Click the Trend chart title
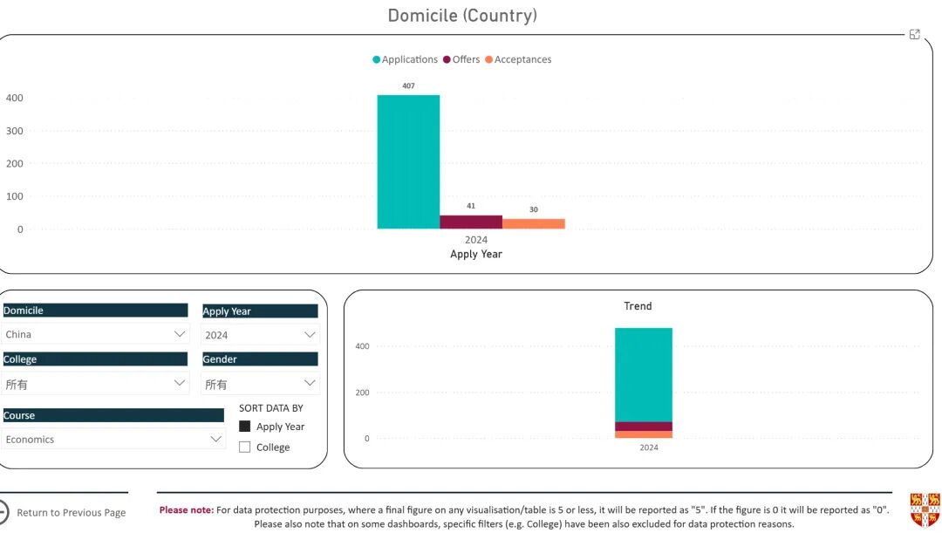 (638, 306)
